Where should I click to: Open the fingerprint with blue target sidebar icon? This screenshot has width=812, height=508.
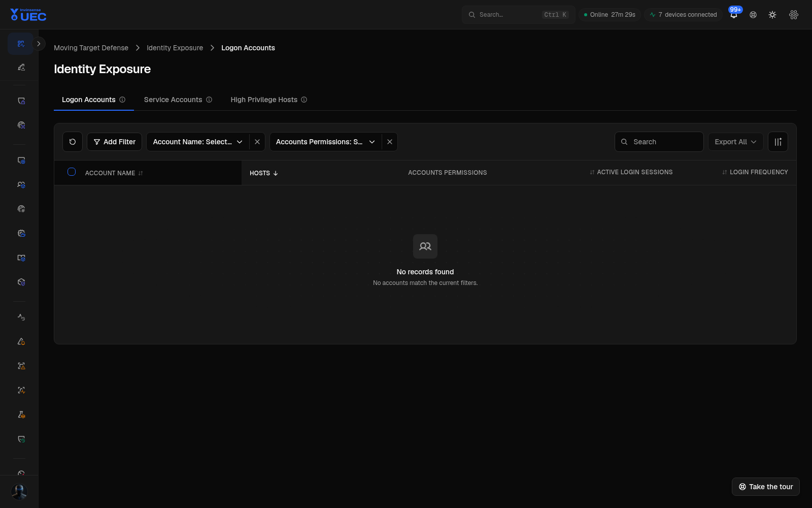[x=21, y=125]
